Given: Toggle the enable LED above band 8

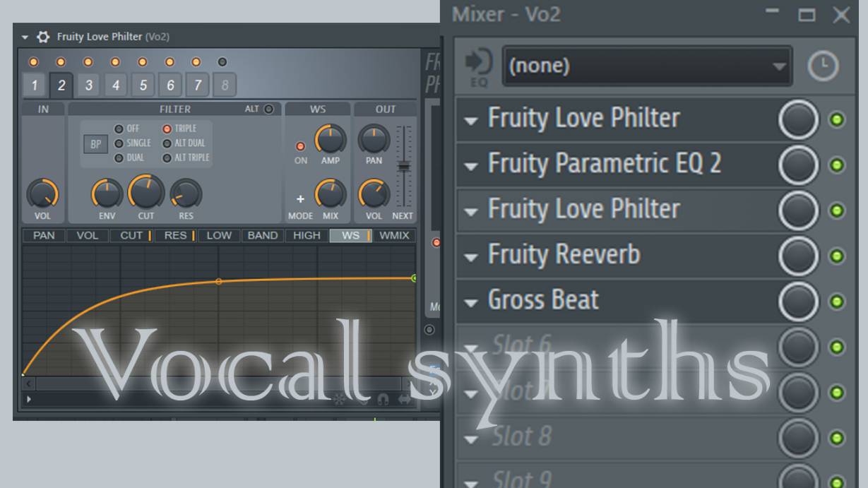Looking at the screenshot, I should coord(222,62).
